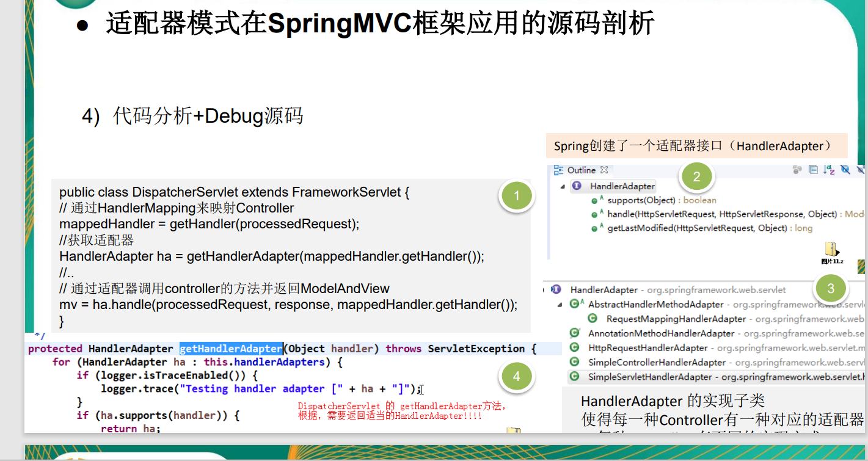This screenshot has height=461, width=868.
Task: Click the return ha; code line
Action: click(130, 429)
